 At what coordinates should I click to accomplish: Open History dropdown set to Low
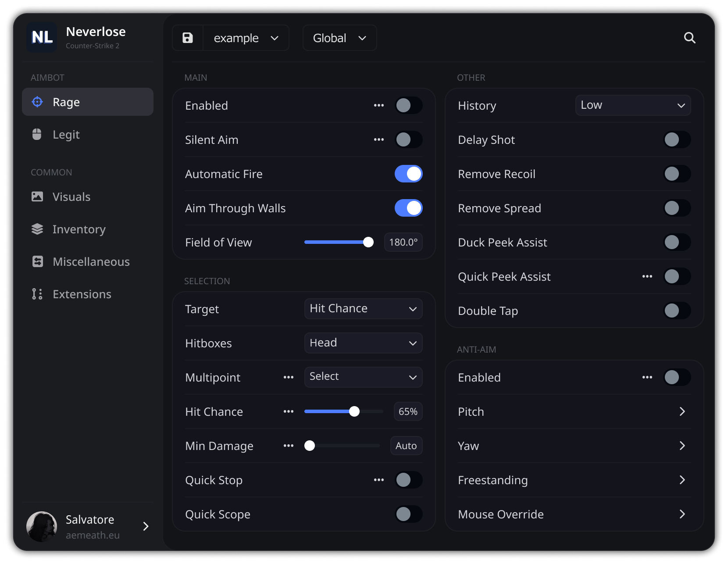pos(633,105)
